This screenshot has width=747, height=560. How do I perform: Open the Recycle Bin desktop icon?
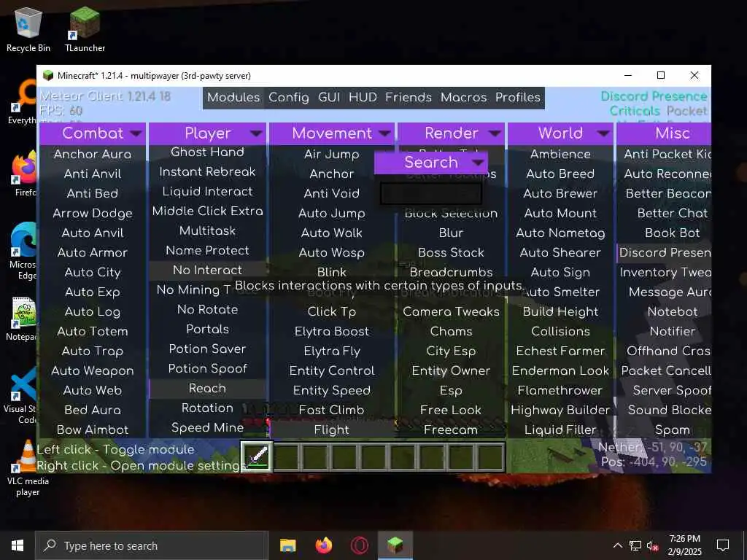click(28, 29)
